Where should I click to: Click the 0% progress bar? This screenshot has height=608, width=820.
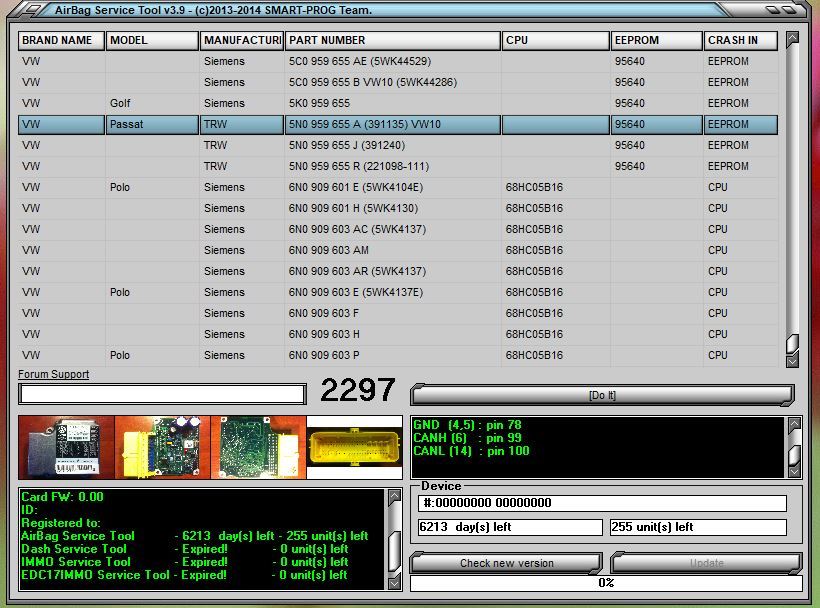pyautogui.click(x=607, y=583)
